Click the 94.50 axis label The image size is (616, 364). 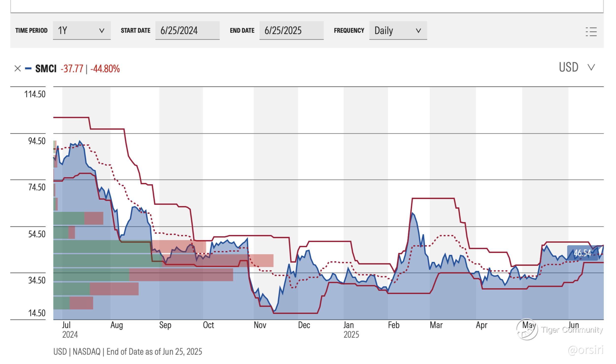tap(37, 141)
